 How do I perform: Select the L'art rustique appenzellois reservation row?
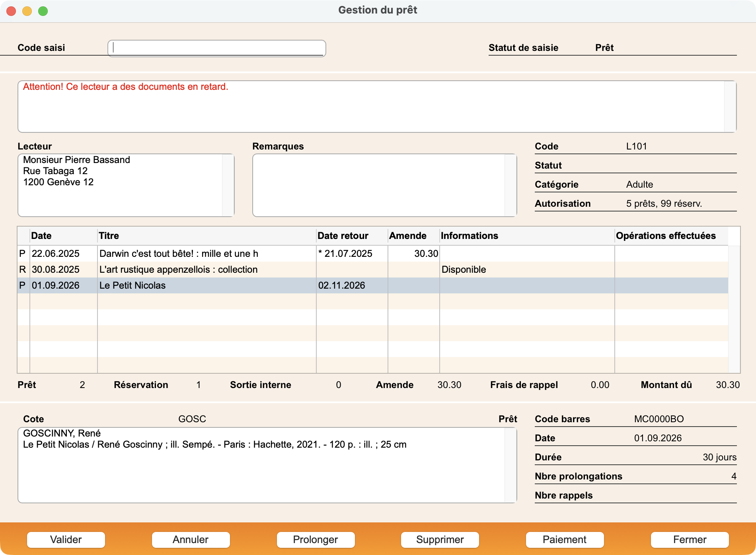(x=373, y=270)
